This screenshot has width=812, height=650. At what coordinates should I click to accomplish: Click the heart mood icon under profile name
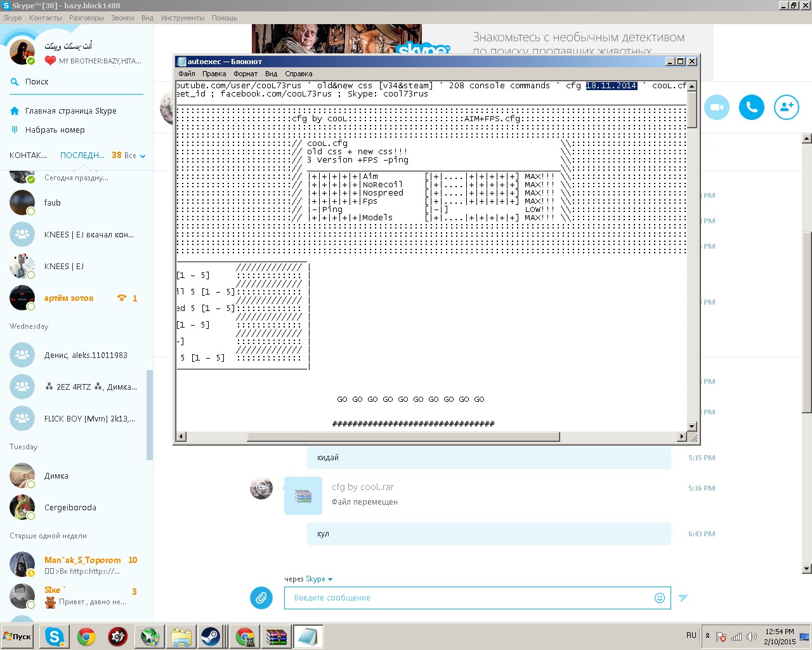pos(51,61)
